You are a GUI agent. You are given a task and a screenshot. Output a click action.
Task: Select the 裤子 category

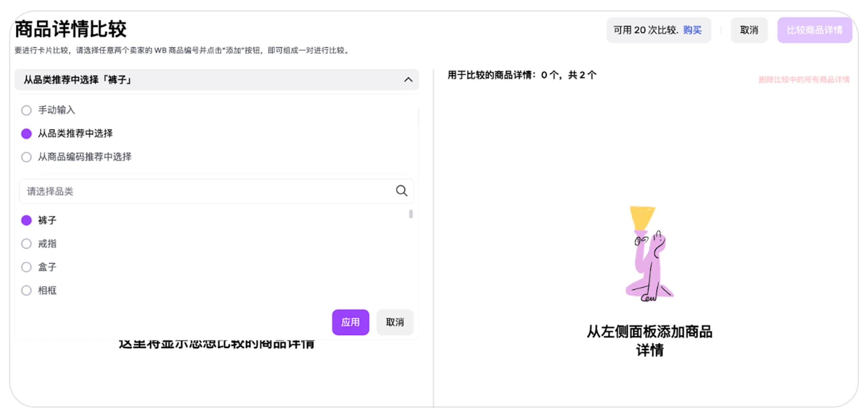click(x=27, y=221)
